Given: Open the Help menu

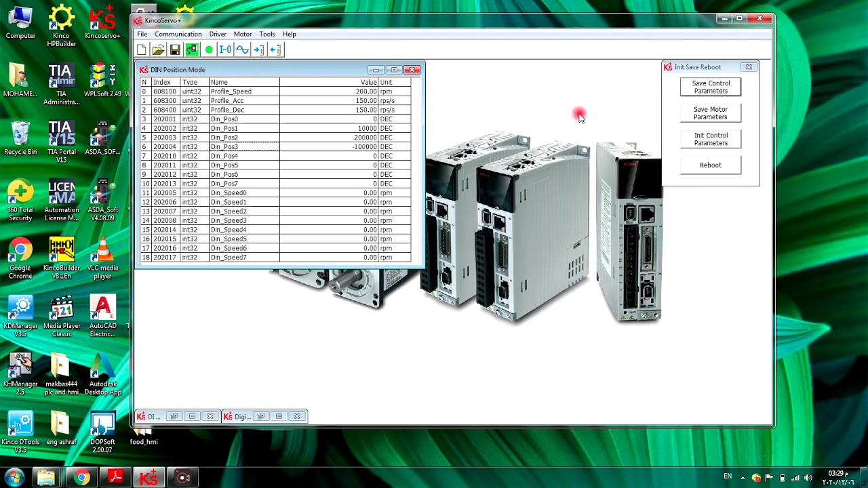Looking at the screenshot, I should click(290, 34).
